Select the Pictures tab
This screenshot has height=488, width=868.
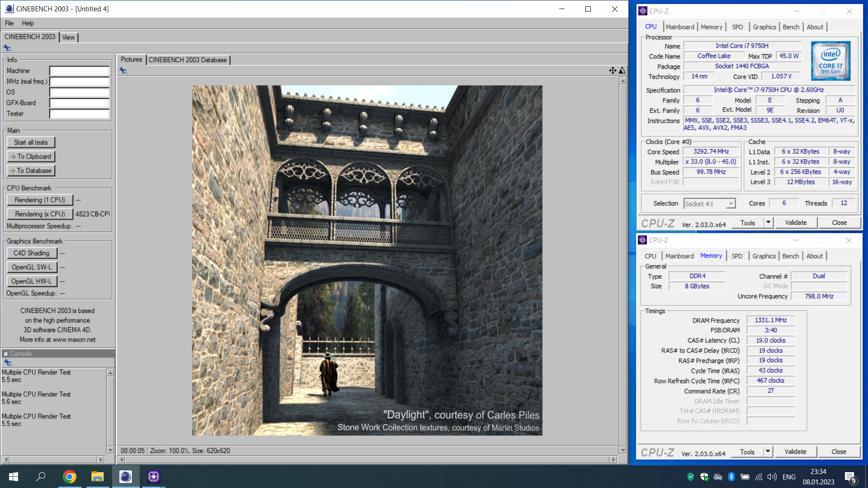pos(131,59)
